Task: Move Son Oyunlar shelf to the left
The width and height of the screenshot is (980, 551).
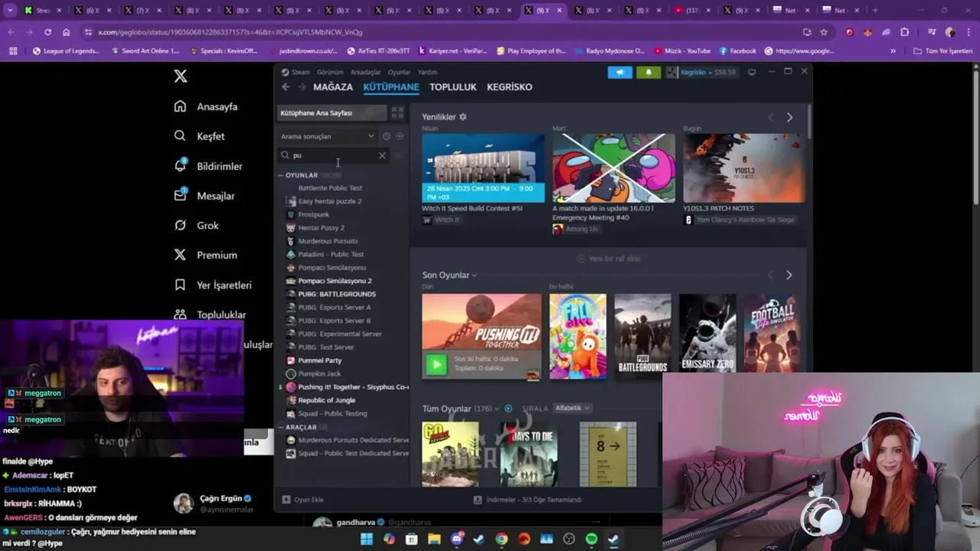Action: (771, 275)
